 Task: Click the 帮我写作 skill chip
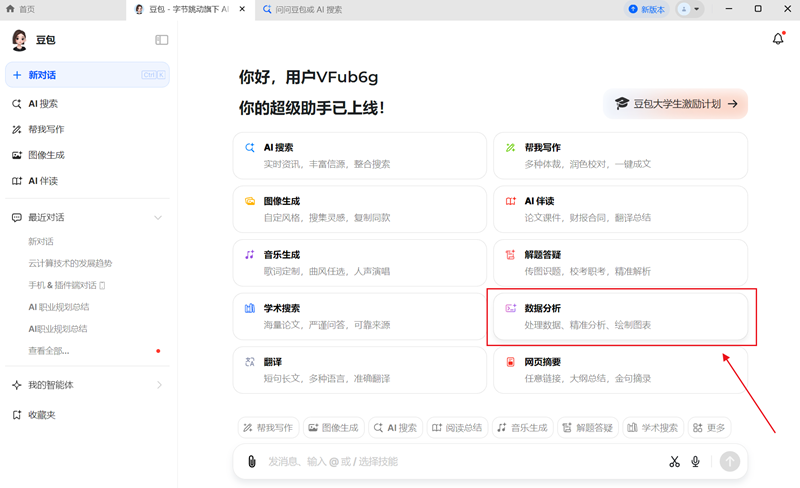pyautogui.click(x=268, y=428)
